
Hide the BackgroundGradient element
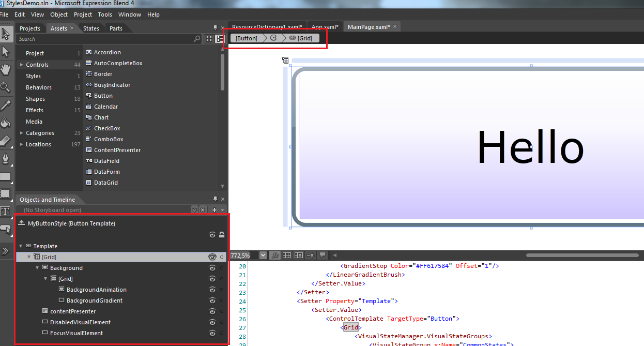click(x=212, y=300)
